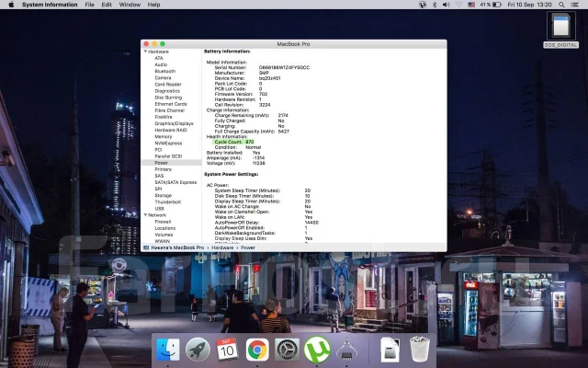Image resolution: width=588 pixels, height=368 pixels.
Task: Open the input source flag menu
Action: (471, 5)
